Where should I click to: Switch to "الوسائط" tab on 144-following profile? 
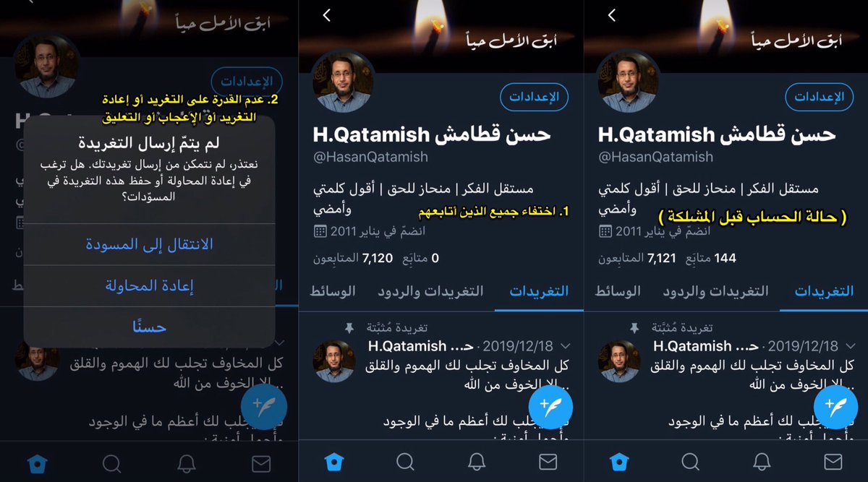[618, 291]
